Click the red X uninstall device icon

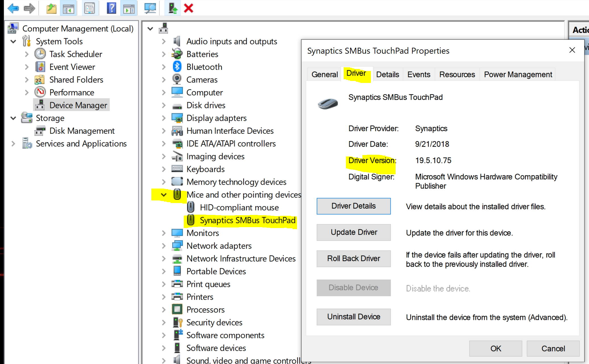coord(189,8)
